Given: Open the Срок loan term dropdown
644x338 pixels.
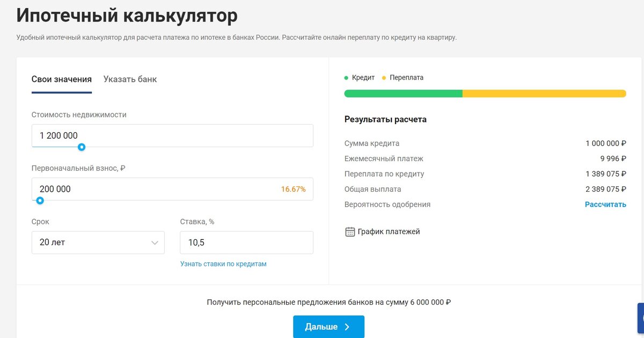Looking at the screenshot, I should click(98, 242).
